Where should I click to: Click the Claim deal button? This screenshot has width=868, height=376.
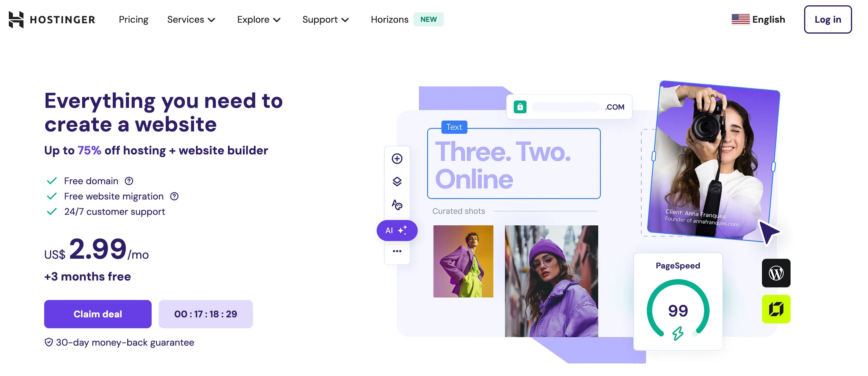(x=98, y=314)
